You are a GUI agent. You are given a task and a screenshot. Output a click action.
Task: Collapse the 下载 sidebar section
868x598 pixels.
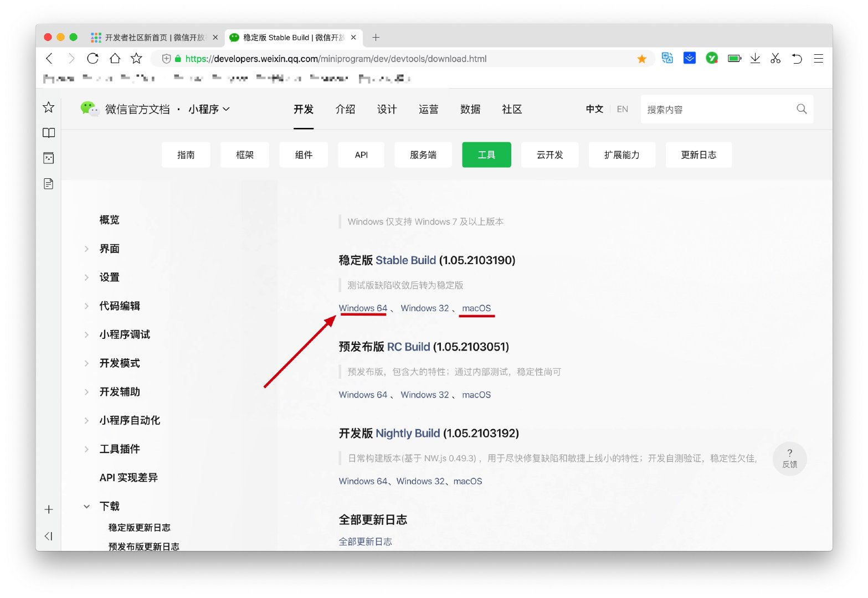click(86, 506)
